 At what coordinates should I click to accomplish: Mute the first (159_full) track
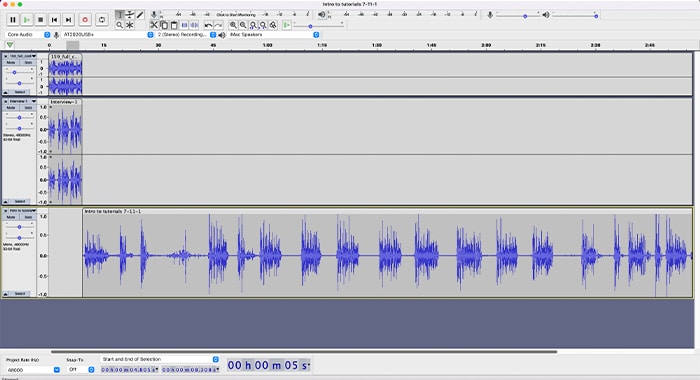pyautogui.click(x=11, y=63)
